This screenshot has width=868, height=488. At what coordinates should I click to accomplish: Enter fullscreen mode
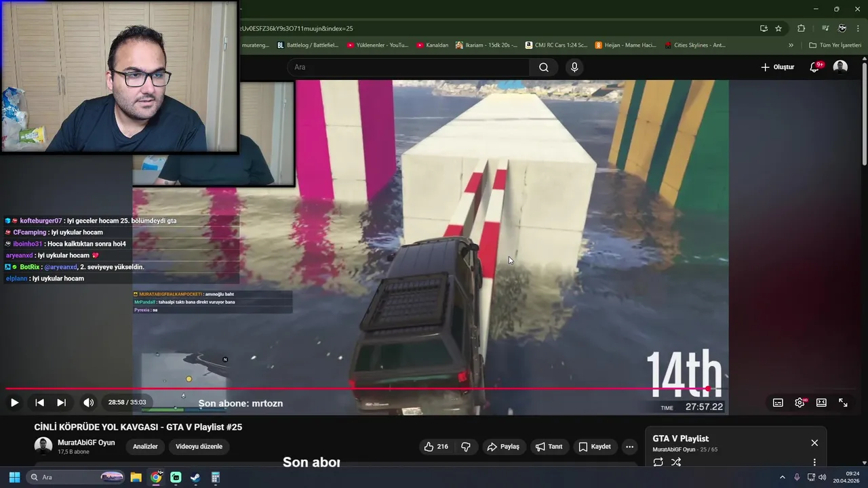pyautogui.click(x=843, y=403)
